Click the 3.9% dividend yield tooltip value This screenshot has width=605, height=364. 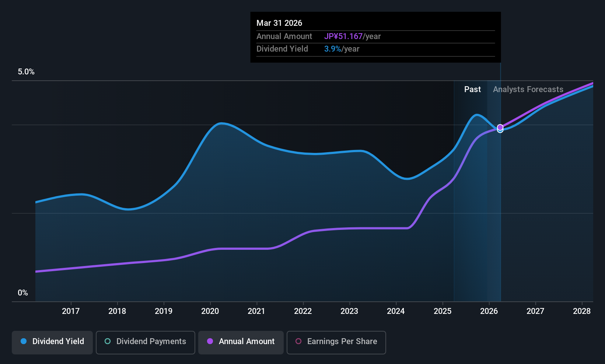(x=332, y=49)
